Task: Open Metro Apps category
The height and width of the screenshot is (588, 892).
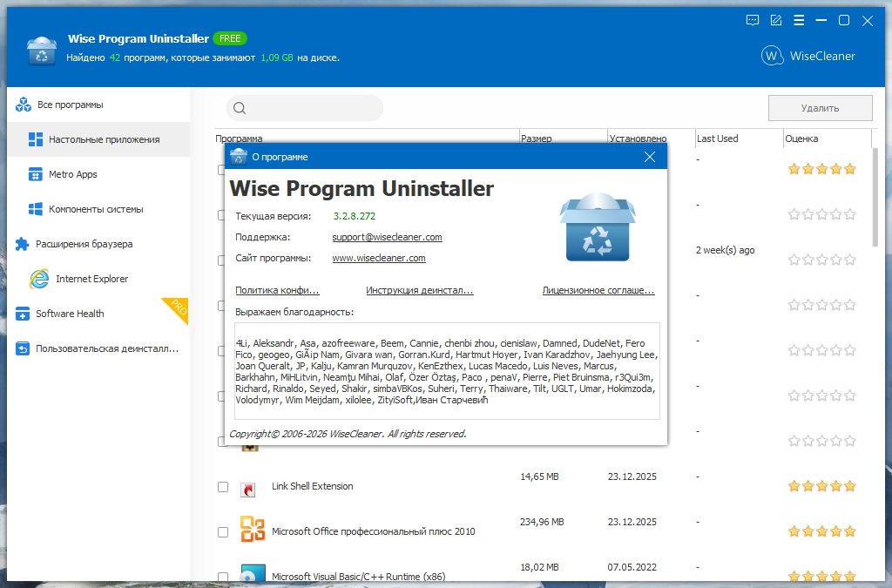Action: pos(99,174)
